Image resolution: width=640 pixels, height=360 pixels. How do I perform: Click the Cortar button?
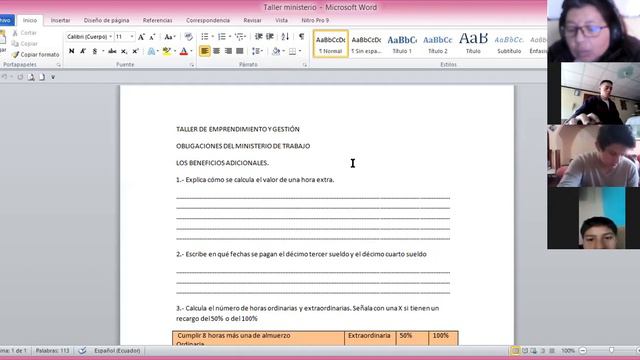24,33
